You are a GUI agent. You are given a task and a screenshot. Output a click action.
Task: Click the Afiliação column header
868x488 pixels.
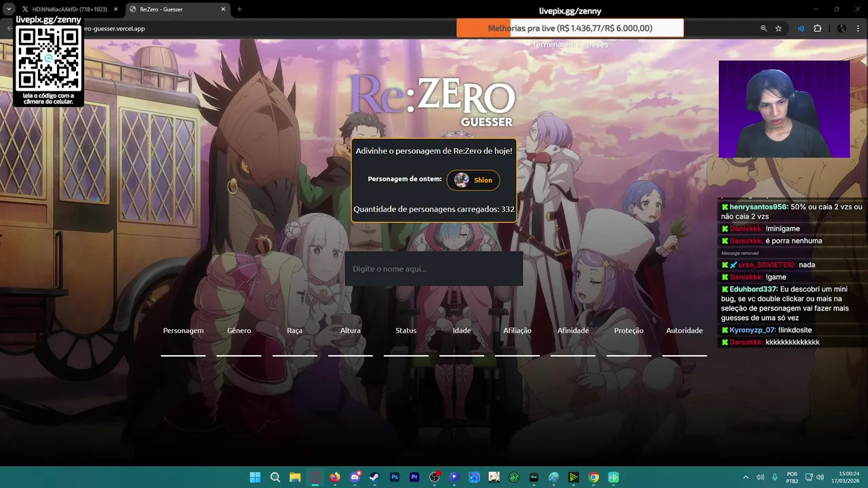(x=517, y=331)
